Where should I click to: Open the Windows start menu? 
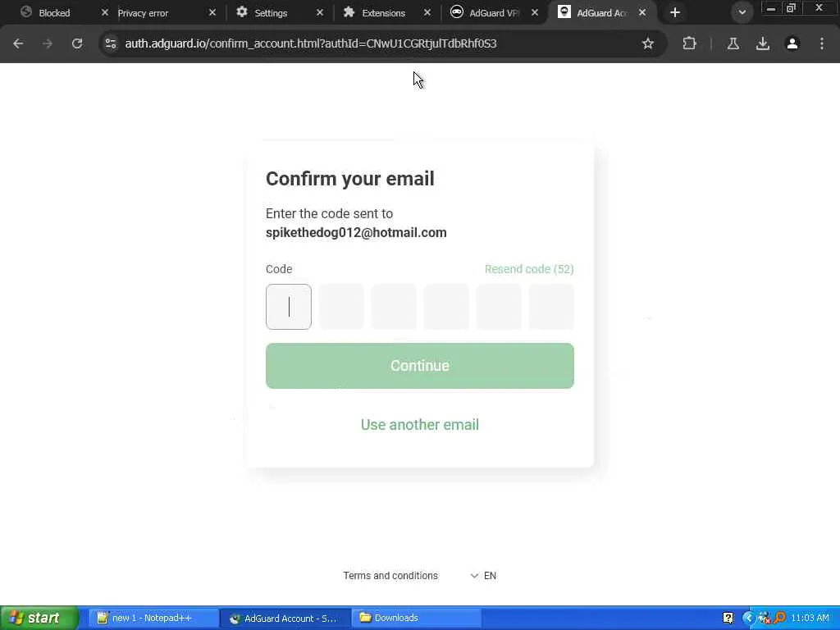(39, 618)
